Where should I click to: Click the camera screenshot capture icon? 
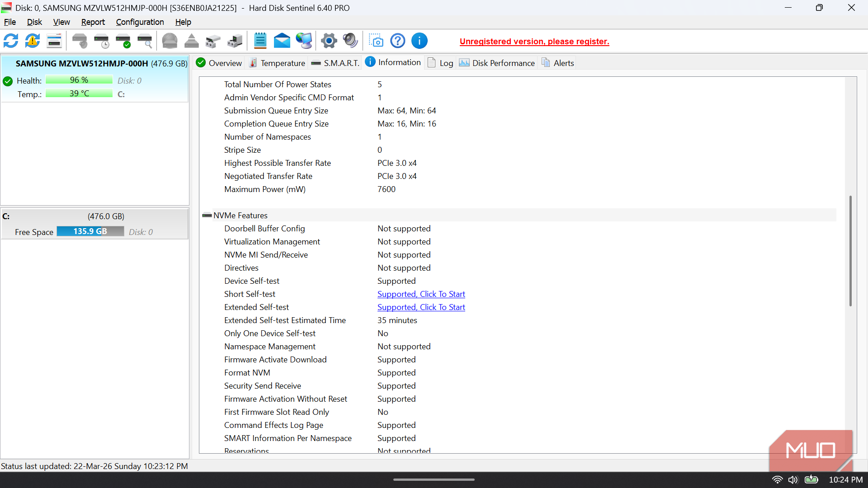376,41
